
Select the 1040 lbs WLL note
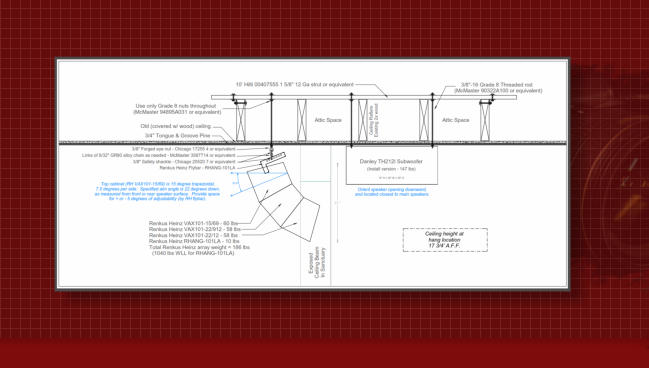click(x=193, y=253)
